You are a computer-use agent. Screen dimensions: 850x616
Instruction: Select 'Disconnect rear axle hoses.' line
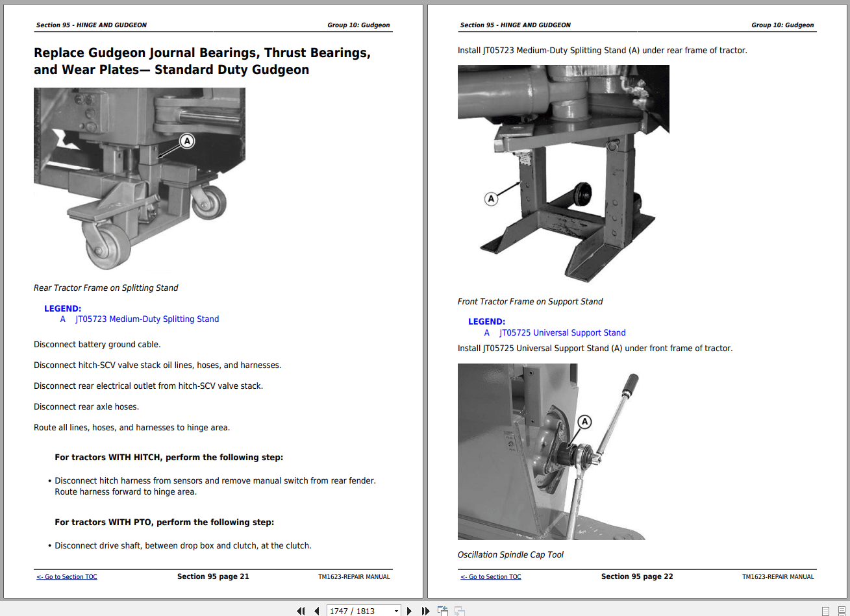click(86, 406)
